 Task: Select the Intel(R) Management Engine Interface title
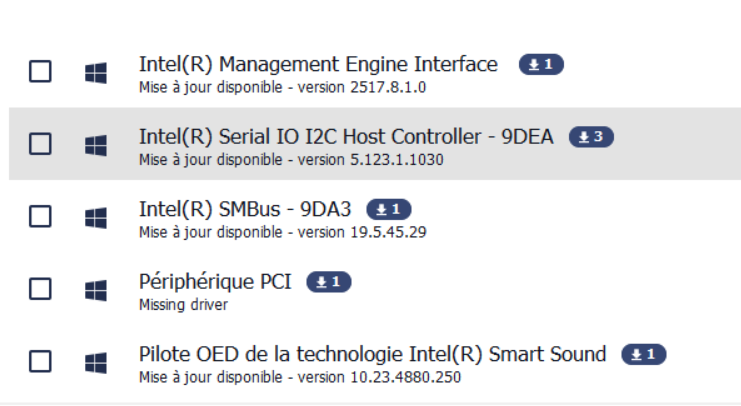(x=318, y=64)
